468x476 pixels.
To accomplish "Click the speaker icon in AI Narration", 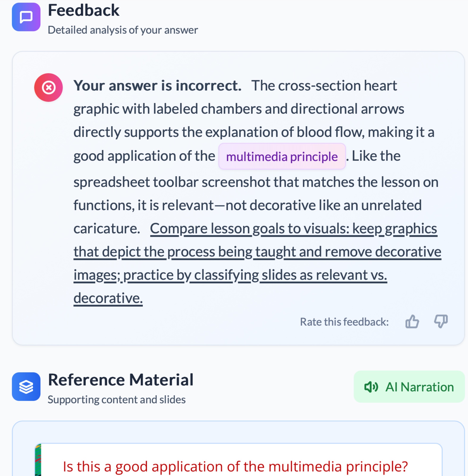I will (x=371, y=387).
